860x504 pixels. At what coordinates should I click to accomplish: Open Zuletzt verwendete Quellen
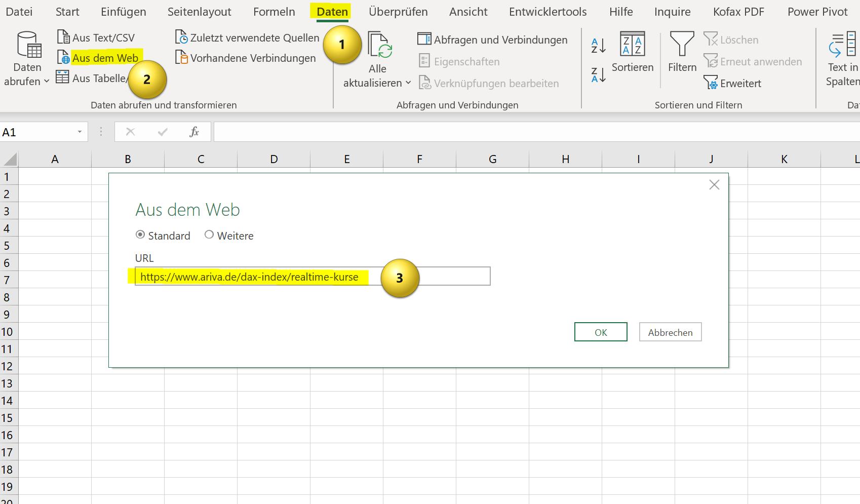click(x=247, y=37)
